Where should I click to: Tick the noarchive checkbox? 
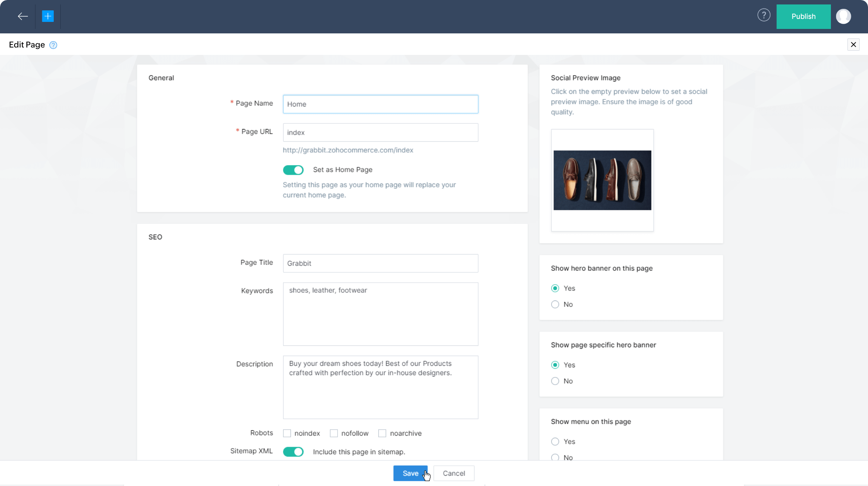point(382,433)
